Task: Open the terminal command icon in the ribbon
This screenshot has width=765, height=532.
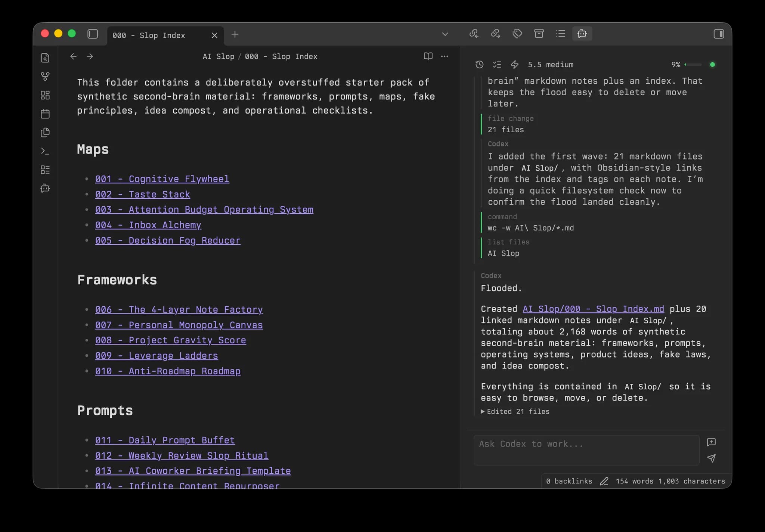Action: (45, 151)
